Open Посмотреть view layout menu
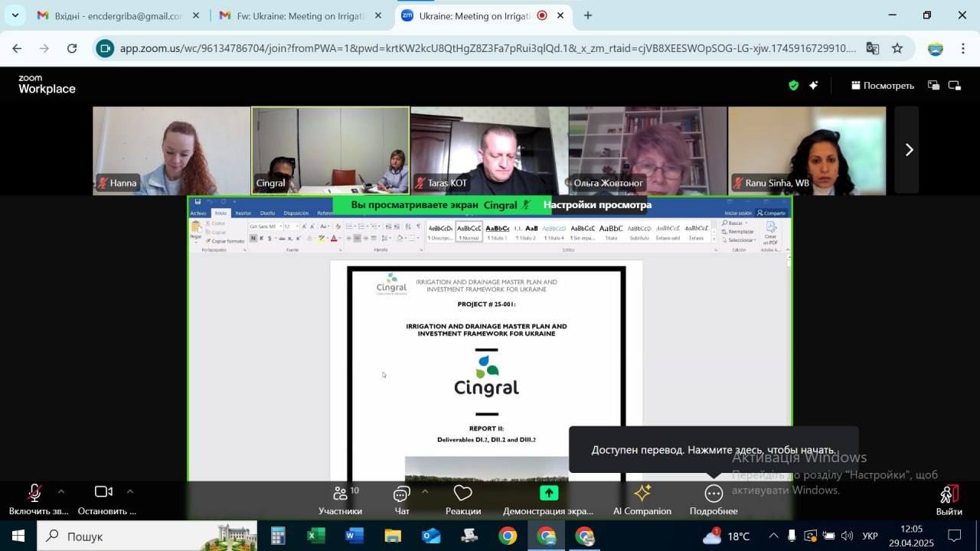Image resolution: width=980 pixels, height=551 pixels. [883, 86]
